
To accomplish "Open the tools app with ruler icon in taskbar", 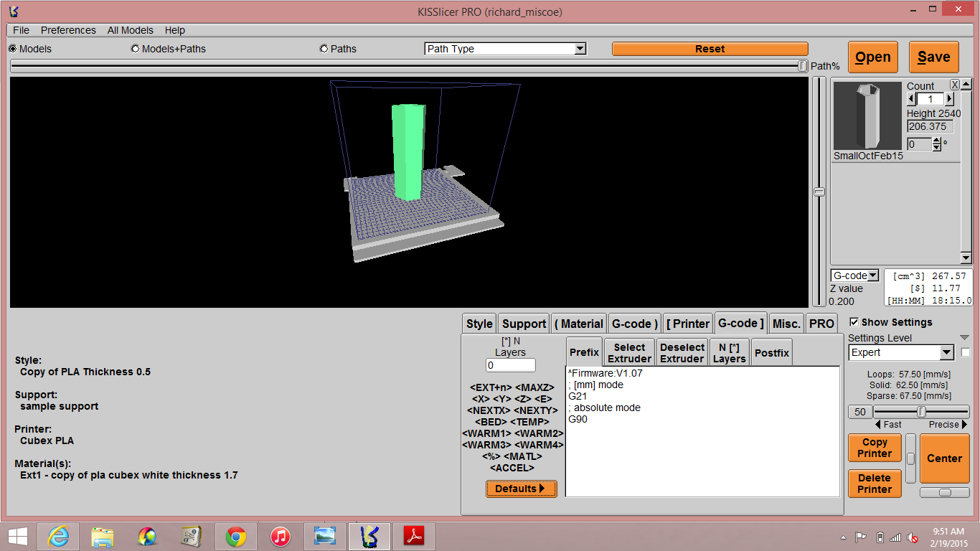I will click(x=192, y=537).
